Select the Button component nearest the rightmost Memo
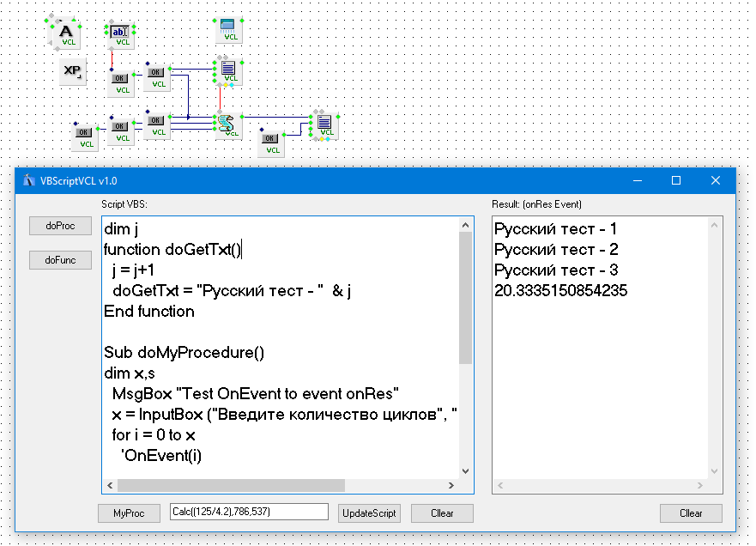 click(x=271, y=143)
